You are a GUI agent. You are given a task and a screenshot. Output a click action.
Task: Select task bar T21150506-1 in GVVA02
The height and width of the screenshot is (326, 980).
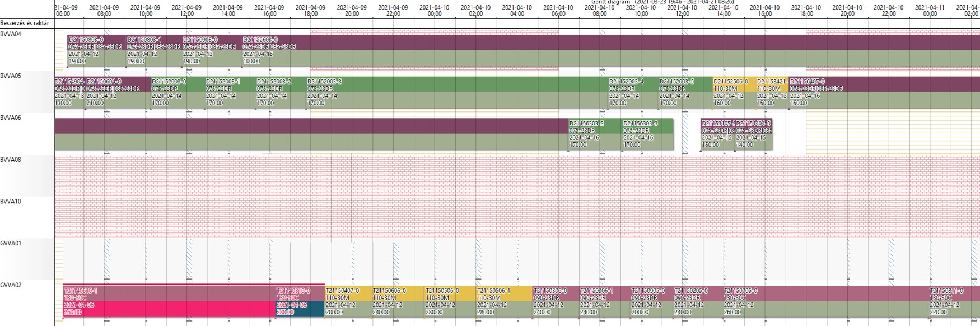(x=505, y=301)
